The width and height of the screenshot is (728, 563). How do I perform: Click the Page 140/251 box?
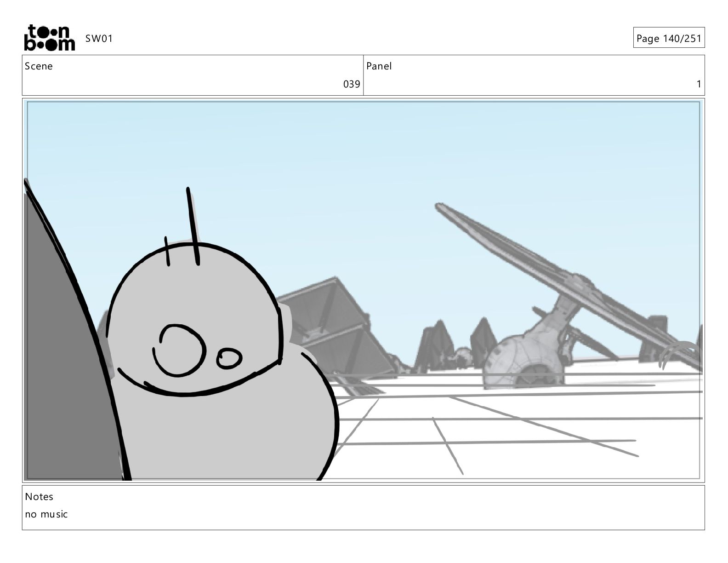pyautogui.click(x=669, y=38)
